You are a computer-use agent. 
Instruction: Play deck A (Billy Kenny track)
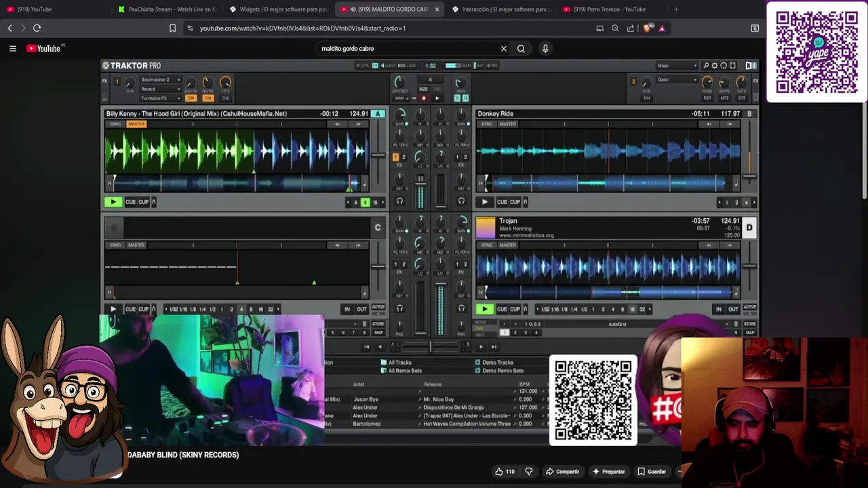(x=113, y=202)
